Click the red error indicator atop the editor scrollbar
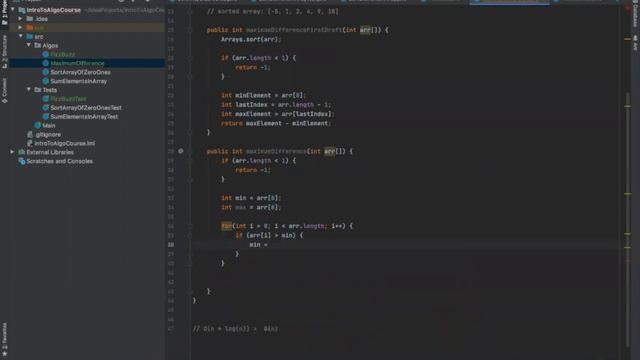Image resolution: width=640 pixels, height=360 pixels. point(628,7)
